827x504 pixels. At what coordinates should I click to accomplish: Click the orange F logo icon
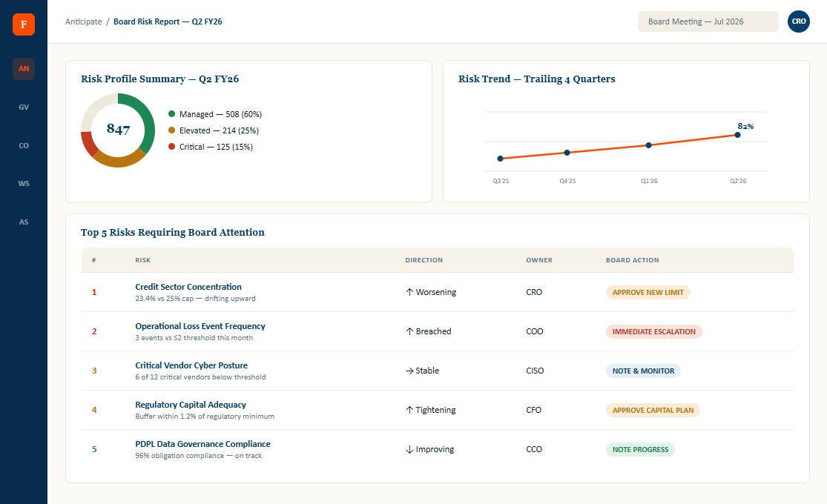pyautogui.click(x=24, y=24)
